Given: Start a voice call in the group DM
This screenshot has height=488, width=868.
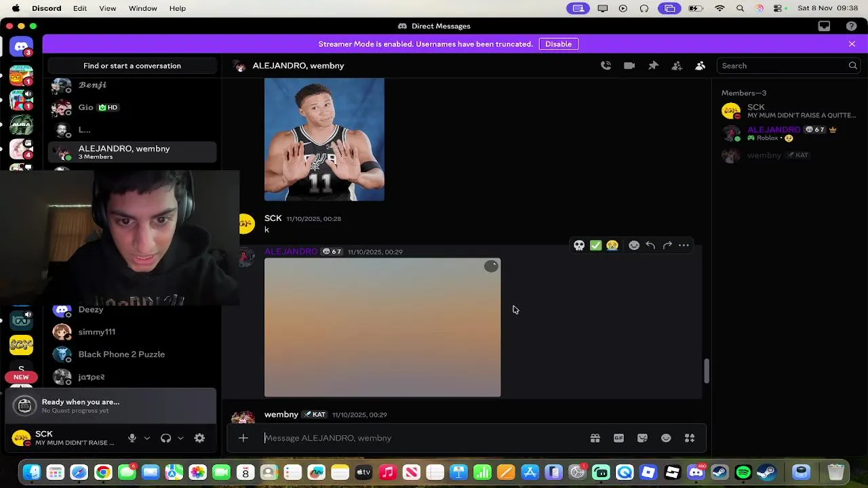Looking at the screenshot, I should [x=606, y=66].
